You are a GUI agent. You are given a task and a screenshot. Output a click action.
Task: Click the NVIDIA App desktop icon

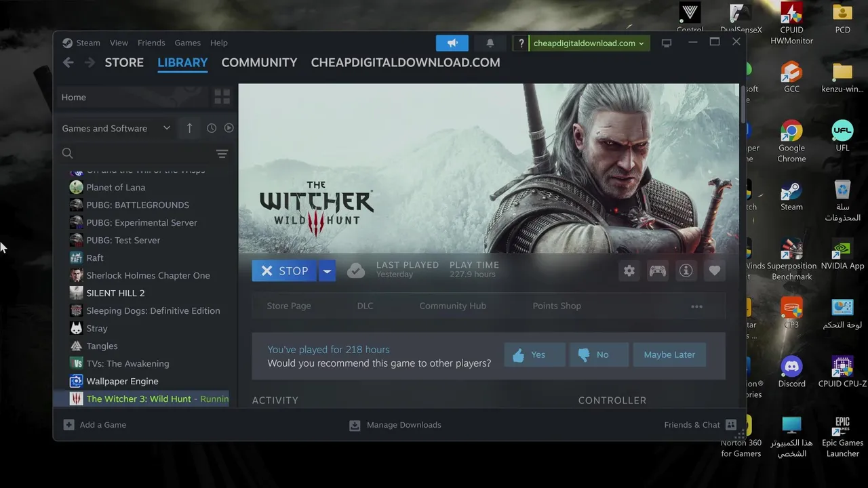click(842, 253)
